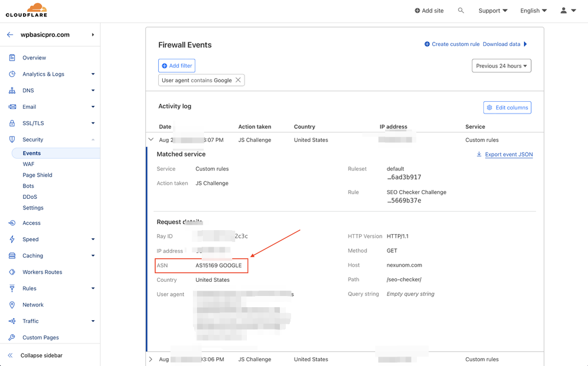The width and height of the screenshot is (588, 366).
Task: Collapse the 3:07 PM event row chevron
Action: tap(151, 139)
